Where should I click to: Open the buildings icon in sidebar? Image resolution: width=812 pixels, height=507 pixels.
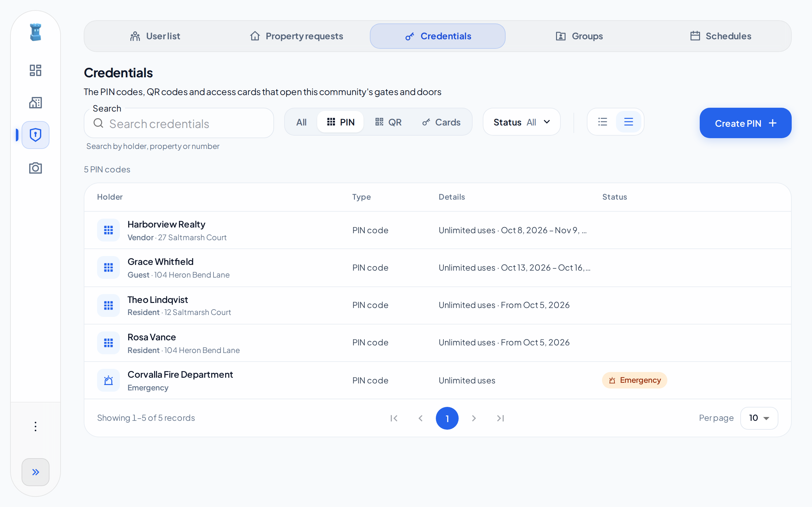click(x=35, y=103)
